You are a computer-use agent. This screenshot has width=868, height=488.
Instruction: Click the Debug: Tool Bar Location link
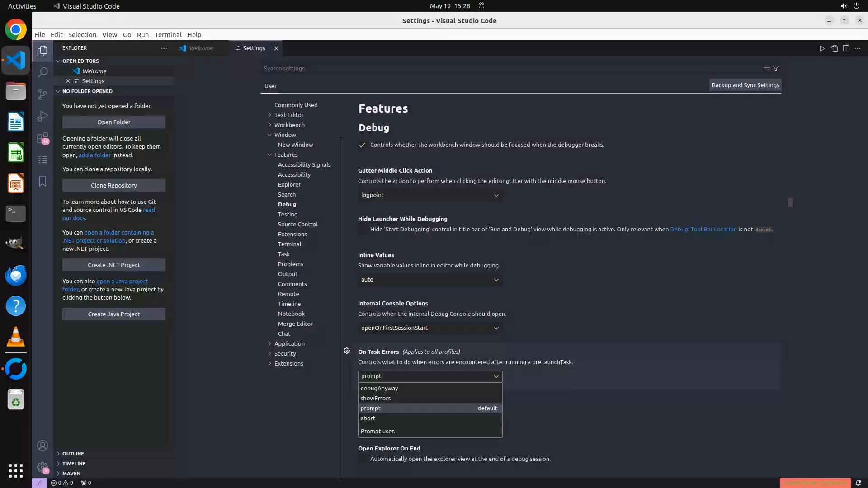click(703, 230)
